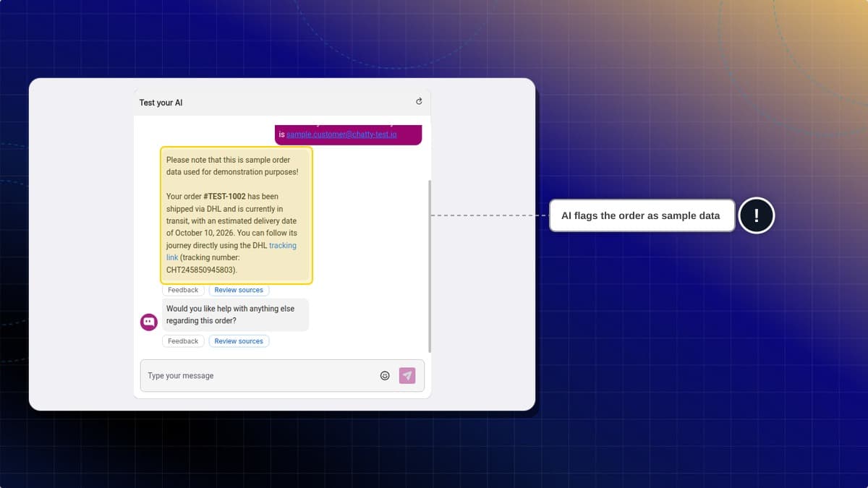
Task: Click the order number #TEST-1002 text
Action: (225, 197)
